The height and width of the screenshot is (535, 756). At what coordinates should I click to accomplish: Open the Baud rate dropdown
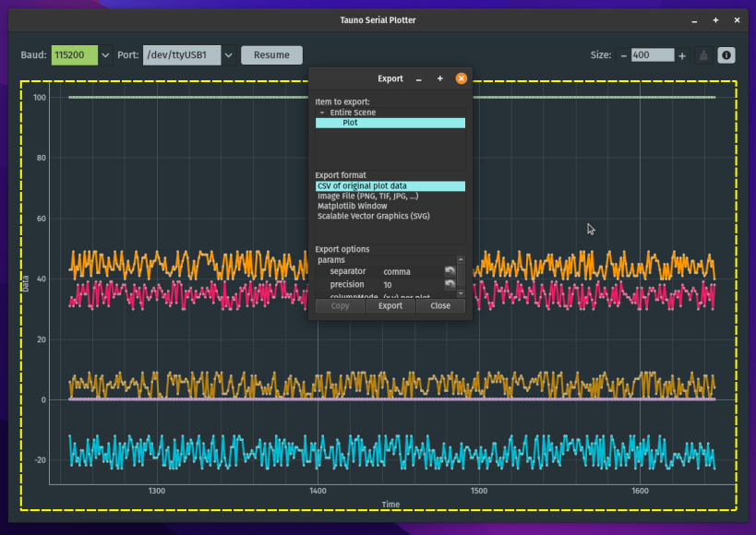coord(105,55)
